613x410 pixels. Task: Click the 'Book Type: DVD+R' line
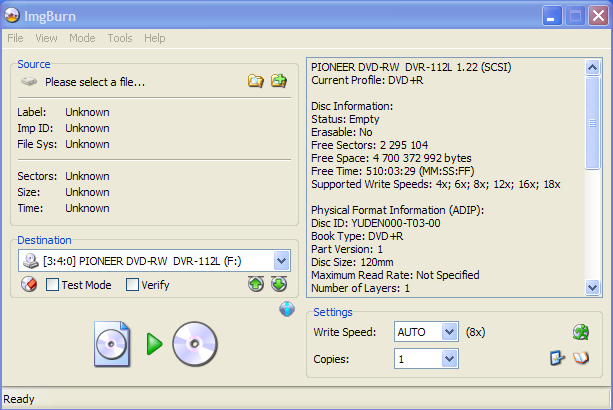point(357,236)
